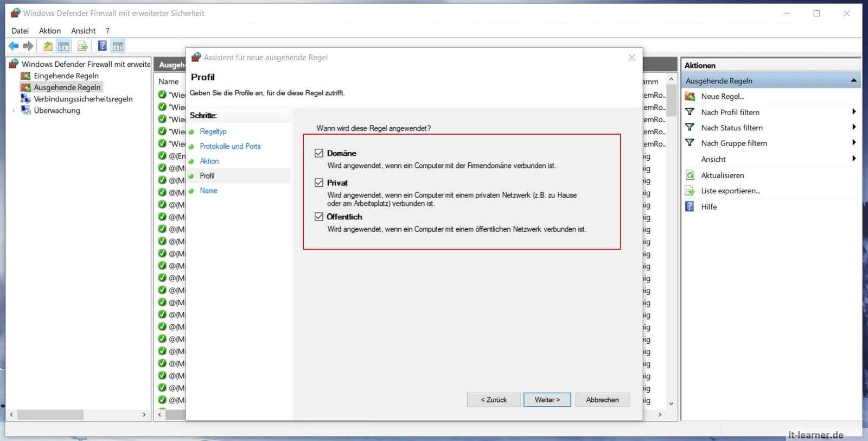Click the Nach Gruppe filtern funnel icon
Viewport: 868px width, 441px height.
pyautogui.click(x=690, y=143)
